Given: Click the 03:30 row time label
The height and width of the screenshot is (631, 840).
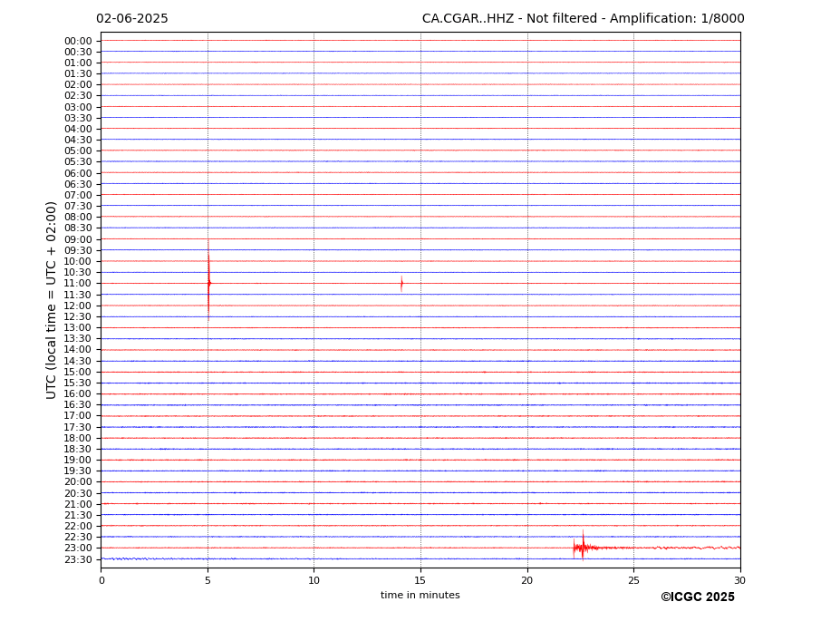Looking at the screenshot, I should point(78,118).
